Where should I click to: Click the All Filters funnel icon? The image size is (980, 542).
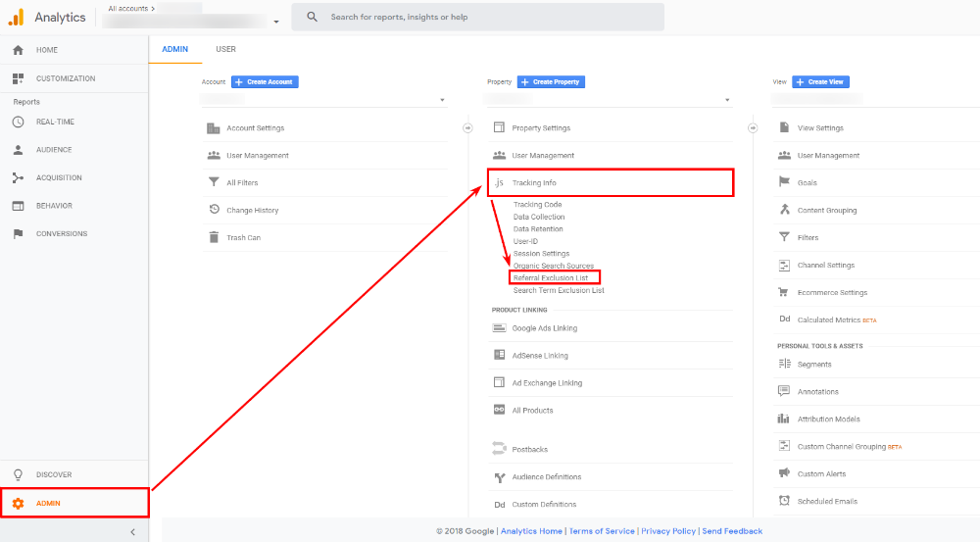pyautogui.click(x=214, y=182)
